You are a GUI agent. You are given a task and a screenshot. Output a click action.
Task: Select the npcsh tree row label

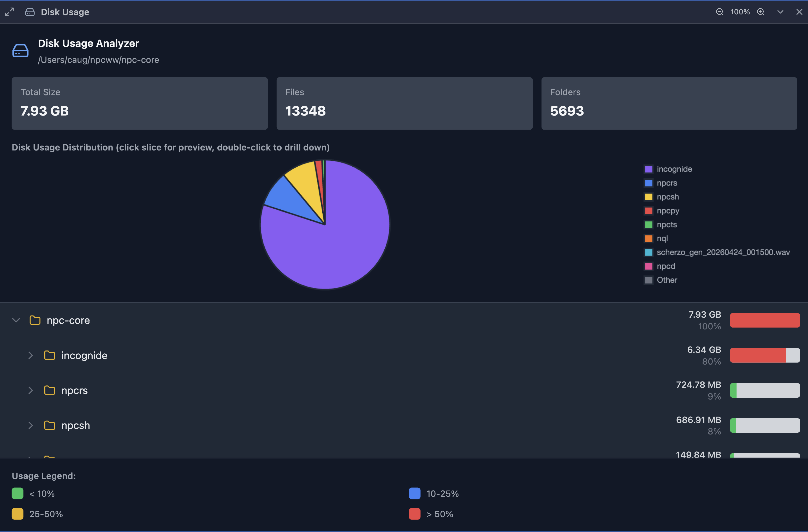75,425
